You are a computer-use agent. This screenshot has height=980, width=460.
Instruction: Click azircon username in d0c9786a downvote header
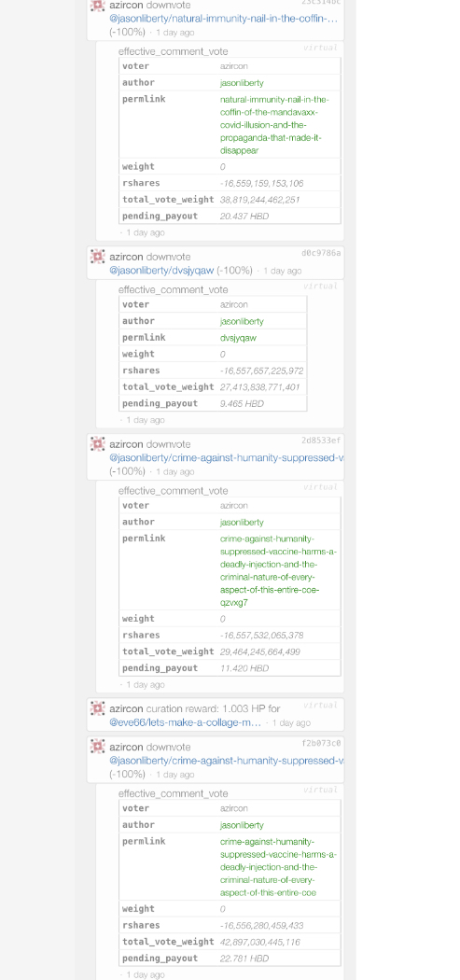(126, 257)
